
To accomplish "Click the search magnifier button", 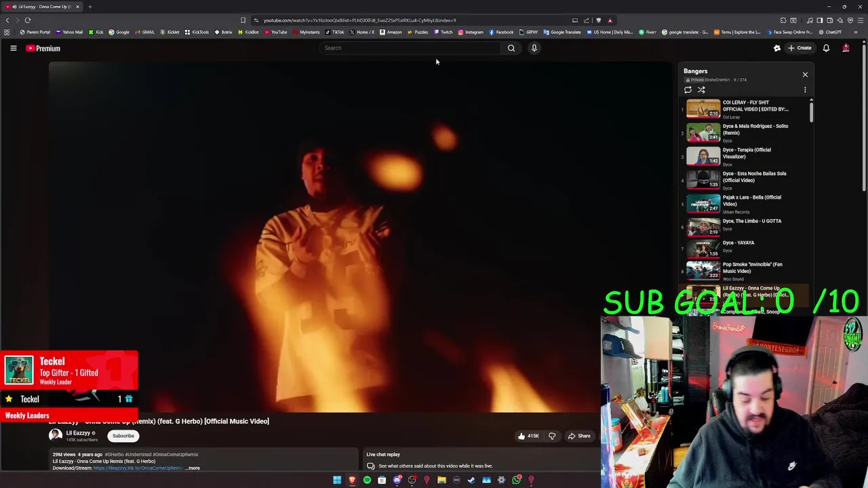I will coord(511,48).
